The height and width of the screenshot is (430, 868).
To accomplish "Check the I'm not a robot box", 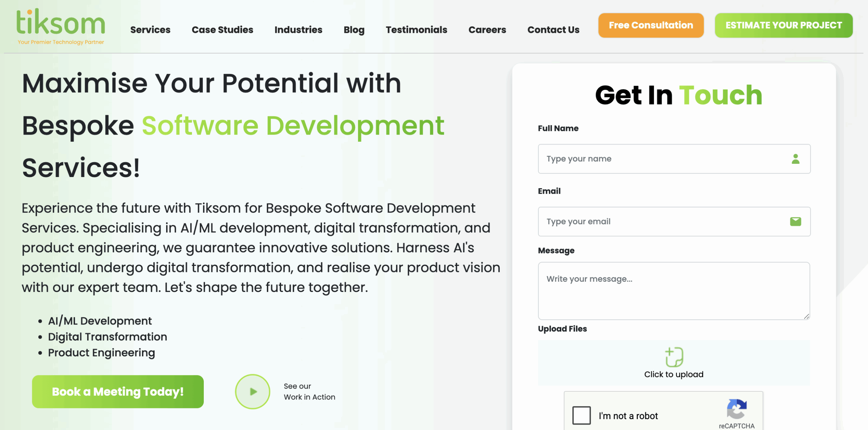I will click(x=581, y=415).
